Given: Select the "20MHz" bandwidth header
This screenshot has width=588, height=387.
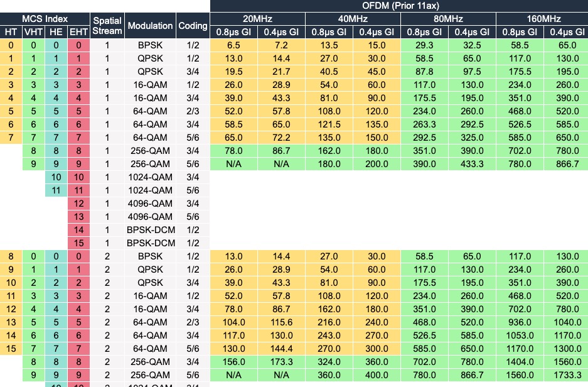Looking at the screenshot, I should 258,19.
